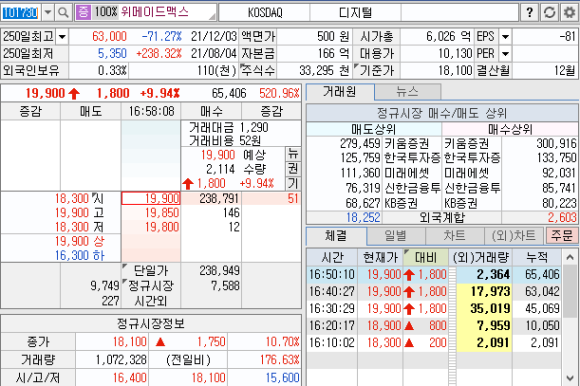Click the stock code input field
This screenshot has height=386, width=580.
click(20, 13)
